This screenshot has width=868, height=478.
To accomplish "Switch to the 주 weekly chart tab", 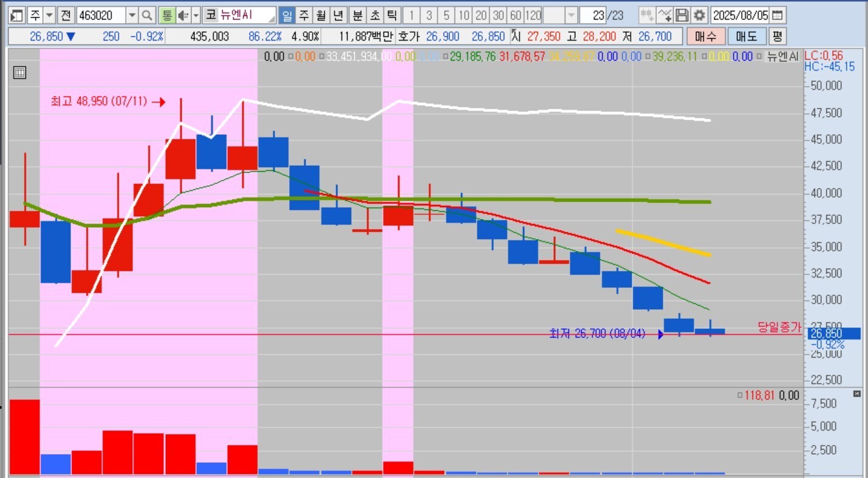I will click(304, 15).
